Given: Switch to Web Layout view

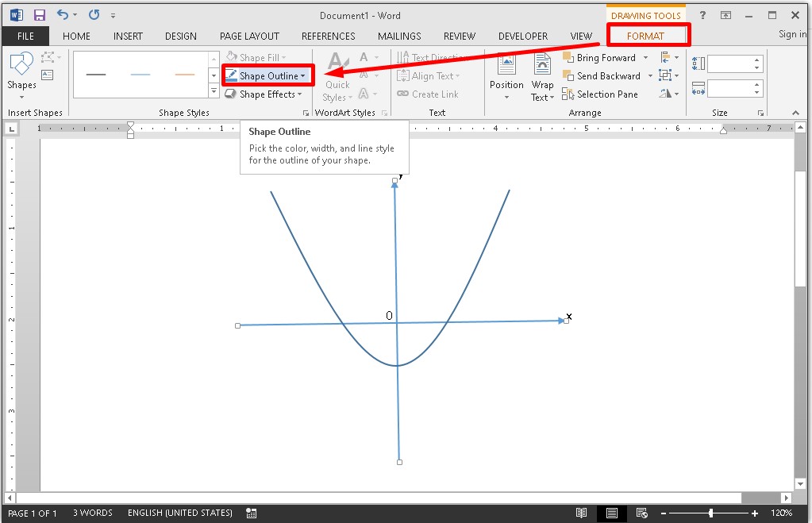Looking at the screenshot, I should click(x=641, y=513).
